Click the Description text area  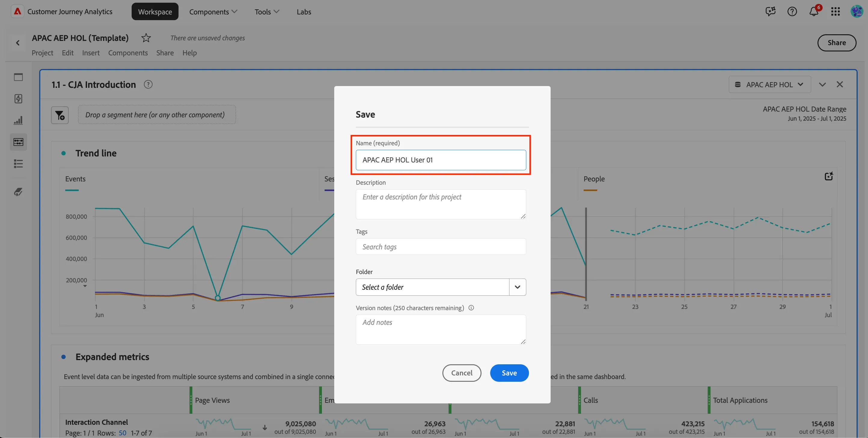point(441,204)
